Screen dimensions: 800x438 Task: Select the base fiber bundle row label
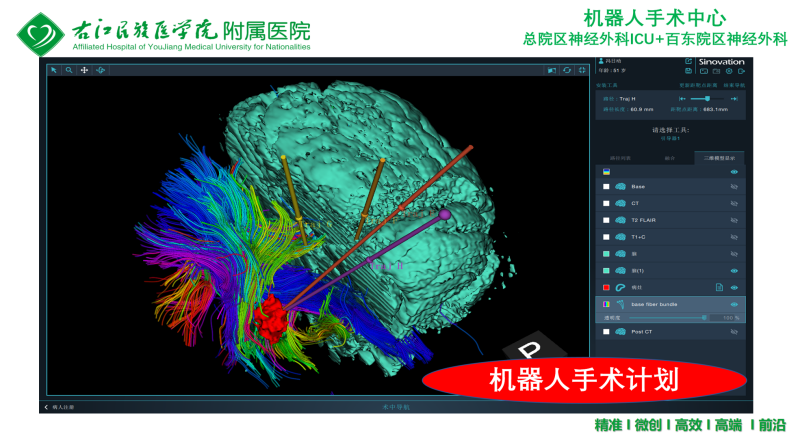point(654,304)
